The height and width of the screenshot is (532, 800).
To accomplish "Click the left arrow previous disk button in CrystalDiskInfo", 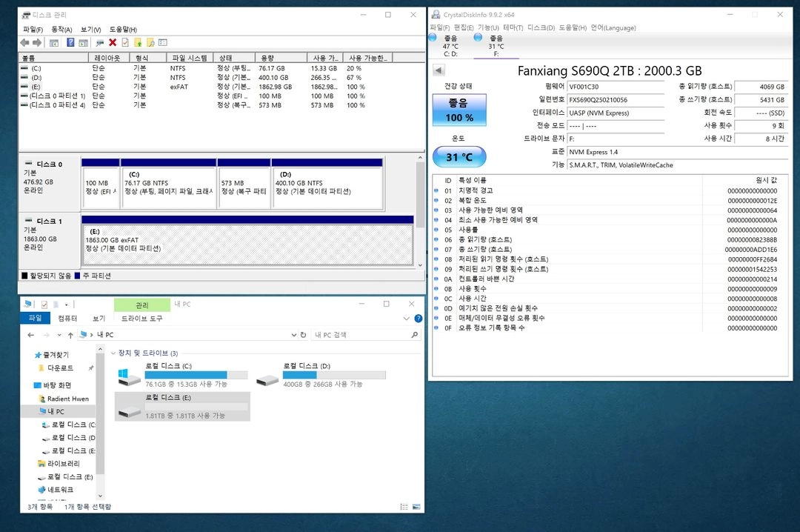I will 439,70.
